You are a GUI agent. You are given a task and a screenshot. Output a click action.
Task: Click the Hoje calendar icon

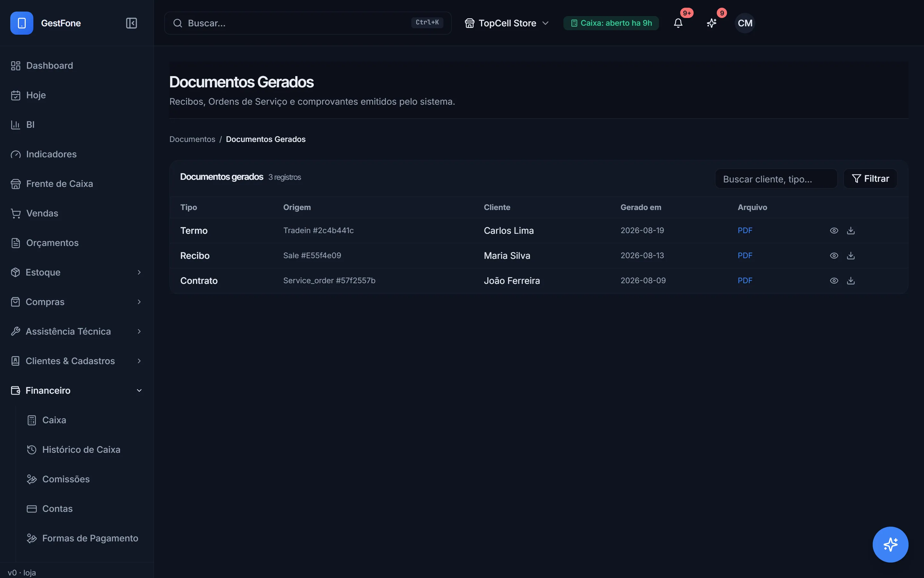[16, 95]
